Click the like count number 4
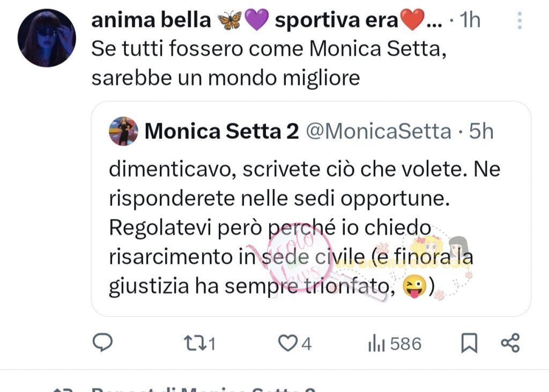Screen dimensions: 549x392 tap(307, 344)
